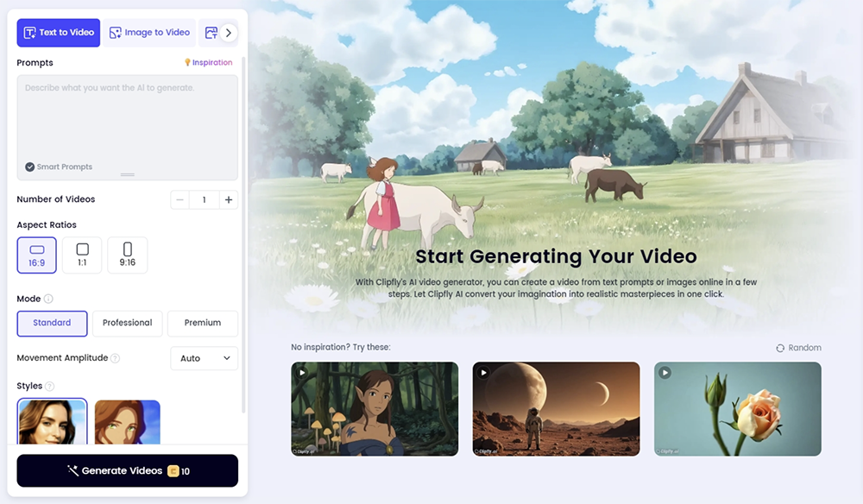Open the astronaut and moons thumbnail

(556, 409)
